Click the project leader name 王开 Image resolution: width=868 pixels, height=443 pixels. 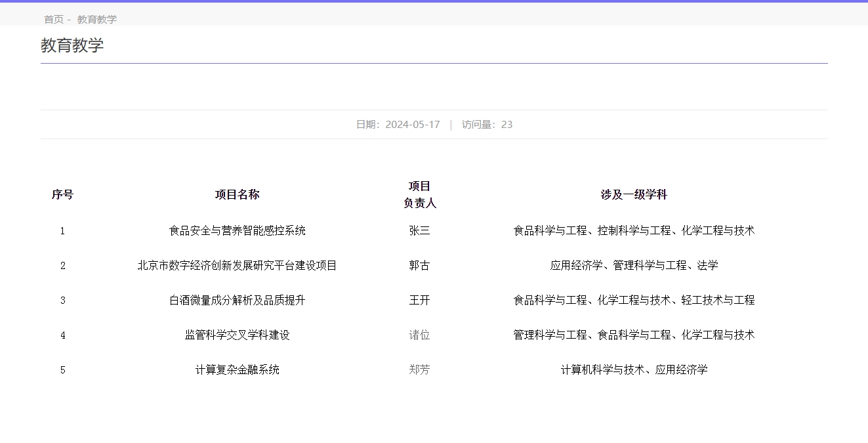419,301
